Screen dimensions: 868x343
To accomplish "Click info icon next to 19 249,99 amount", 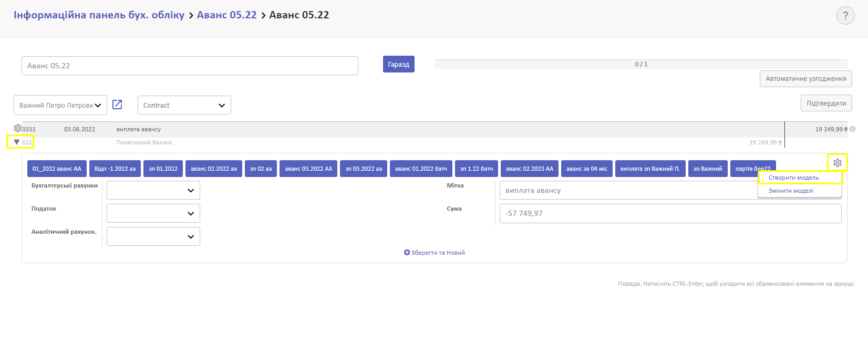I will tap(852, 129).
